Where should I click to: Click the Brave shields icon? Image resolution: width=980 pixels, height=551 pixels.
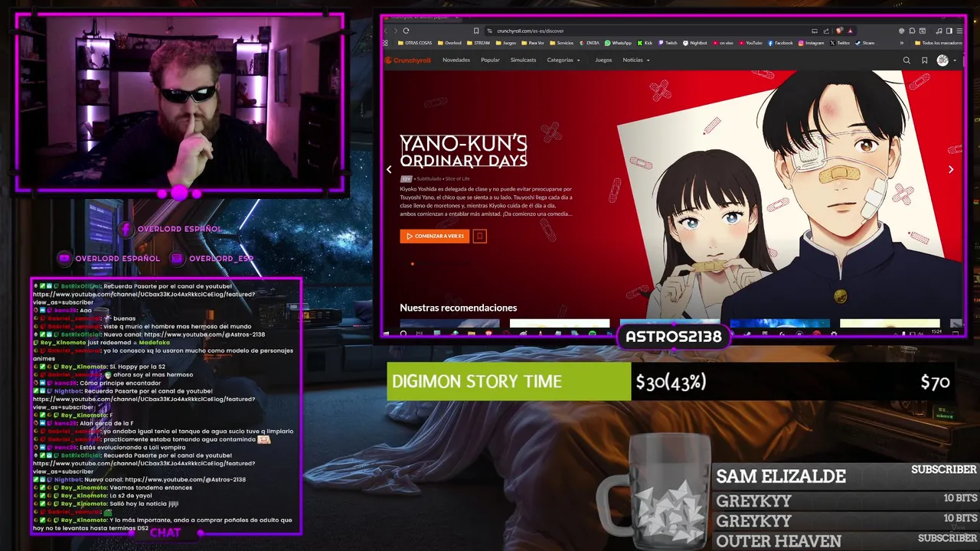pos(840,31)
